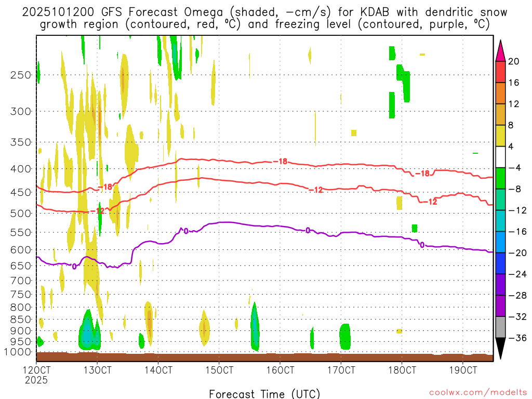532x399 pixels.
Task: Click the blue -16 to -20 colorbar segment
Action: point(500,242)
